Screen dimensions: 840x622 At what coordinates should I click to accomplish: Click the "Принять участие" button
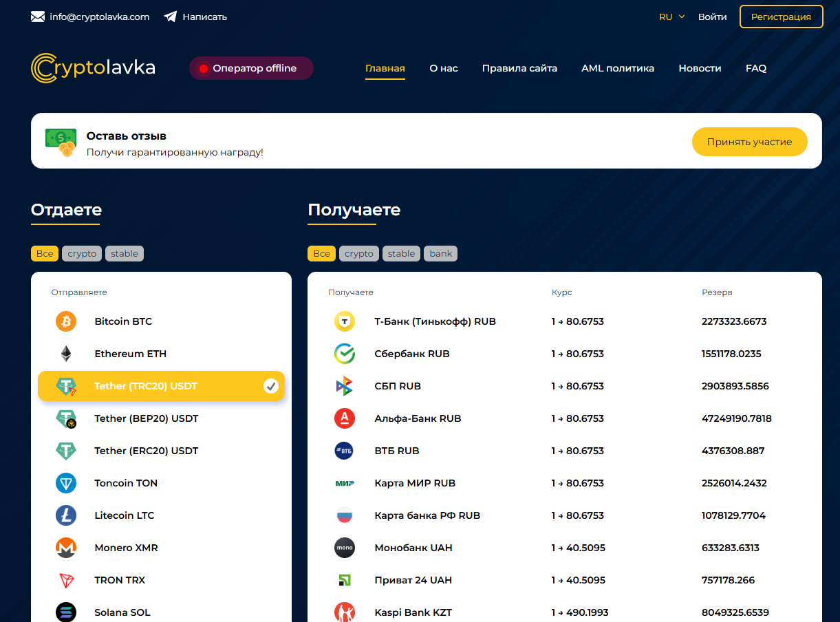pyautogui.click(x=749, y=142)
